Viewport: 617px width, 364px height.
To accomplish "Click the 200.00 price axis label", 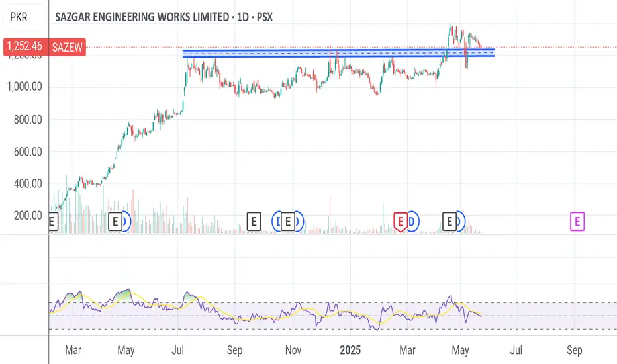I will point(28,216).
